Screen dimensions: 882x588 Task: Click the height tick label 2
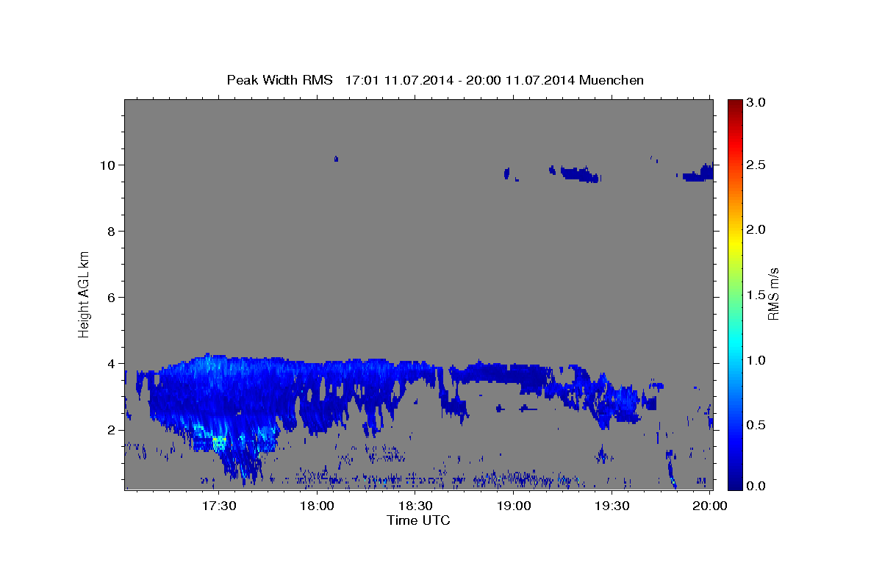112,430
